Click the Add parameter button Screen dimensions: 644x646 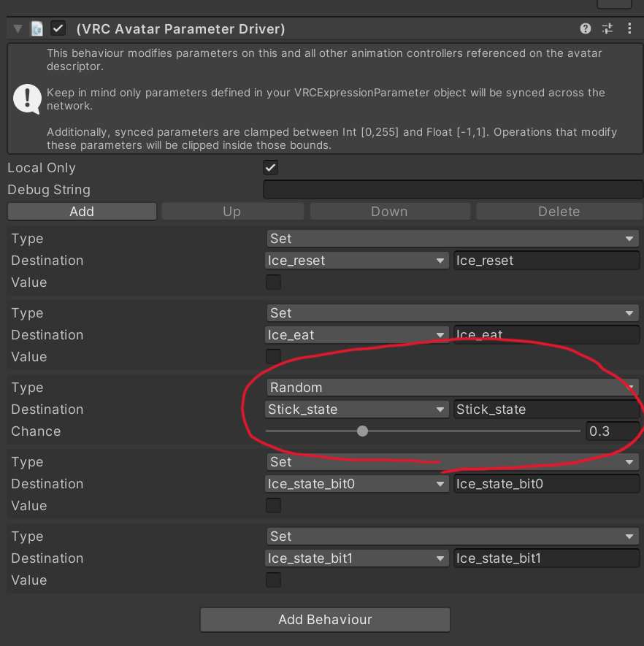click(x=82, y=212)
